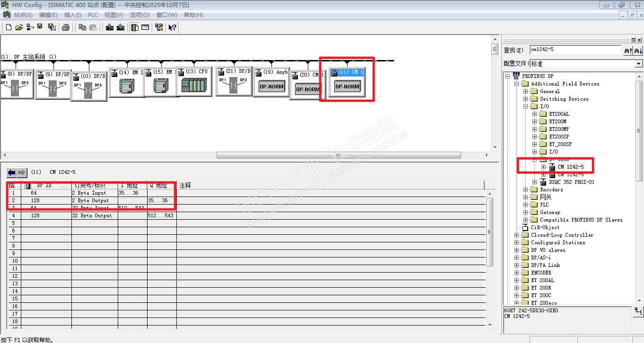Click the 注释 column header
This screenshot has height=343, width=644.
pyautogui.click(x=331, y=186)
